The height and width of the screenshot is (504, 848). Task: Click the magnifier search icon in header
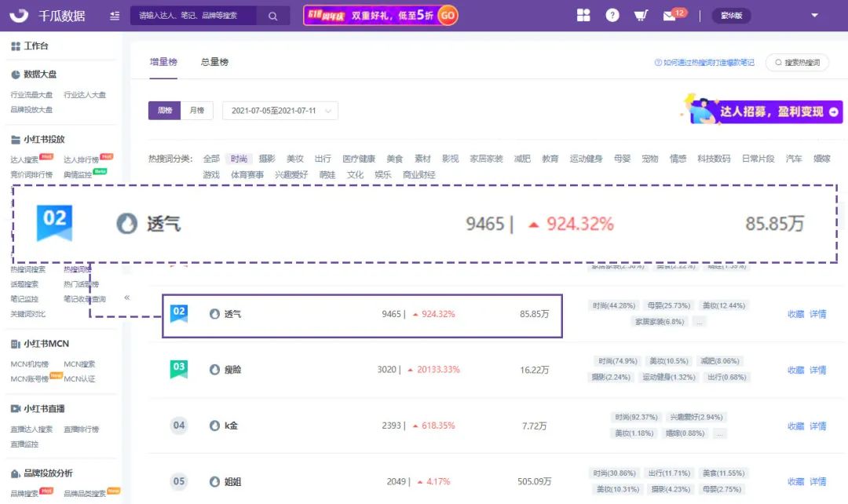point(273,16)
